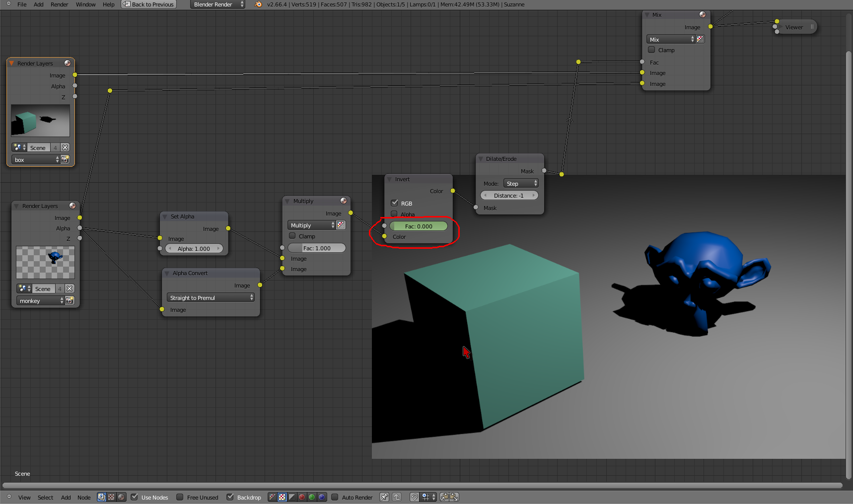853x504 pixels.
Task: Click the Fac slider in Invert node
Action: (x=419, y=226)
